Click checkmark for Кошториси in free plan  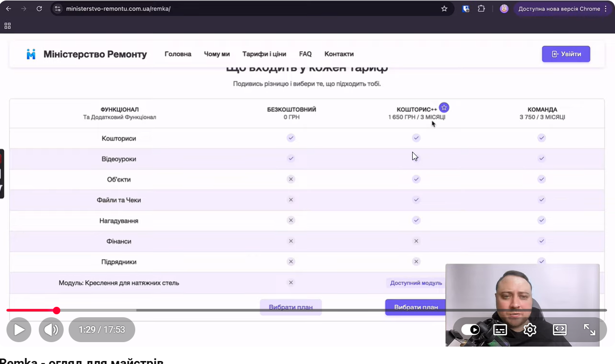point(291,138)
